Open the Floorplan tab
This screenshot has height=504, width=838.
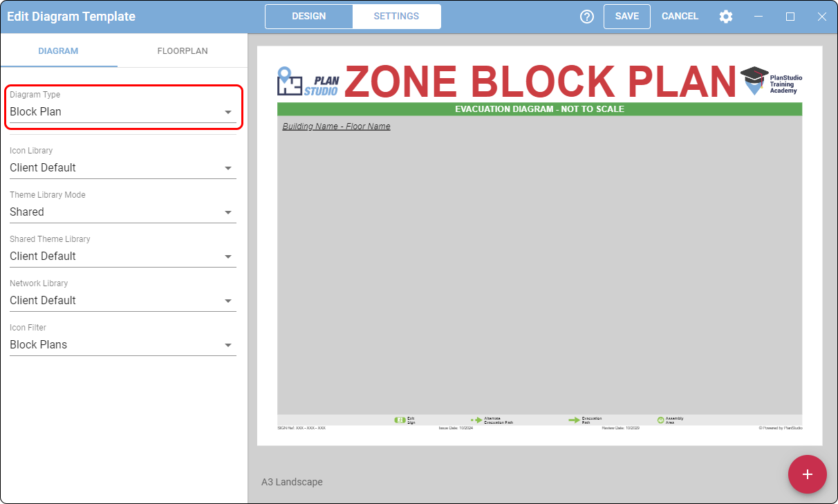tap(183, 51)
